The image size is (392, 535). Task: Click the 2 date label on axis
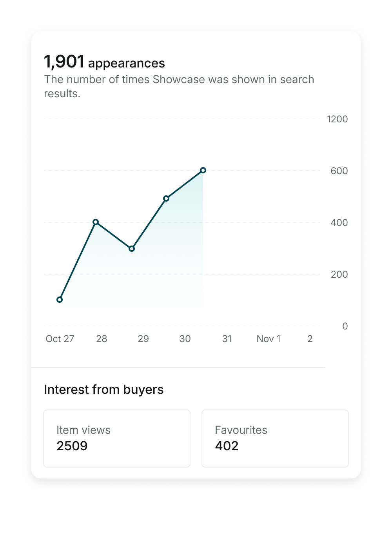(x=310, y=339)
